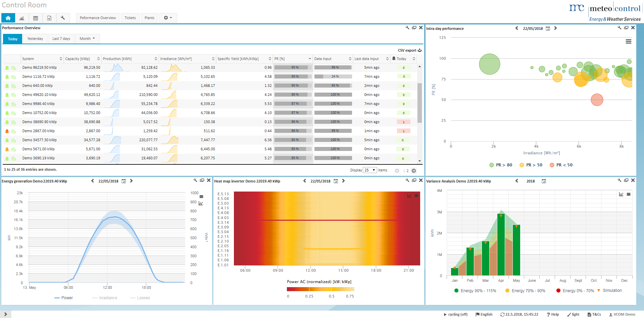Click the Home icon in the toolbar
Viewport: 644px width, 318px height.
tap(8, 18)
